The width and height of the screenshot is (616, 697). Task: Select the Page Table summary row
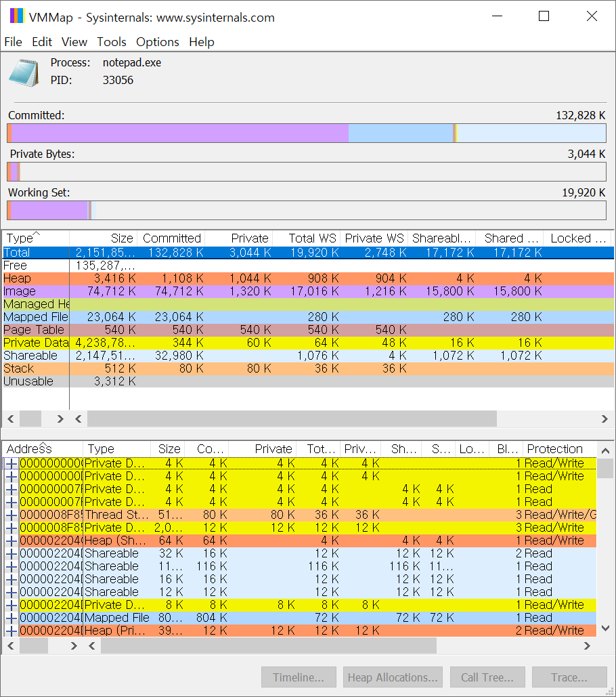point(308,330)
